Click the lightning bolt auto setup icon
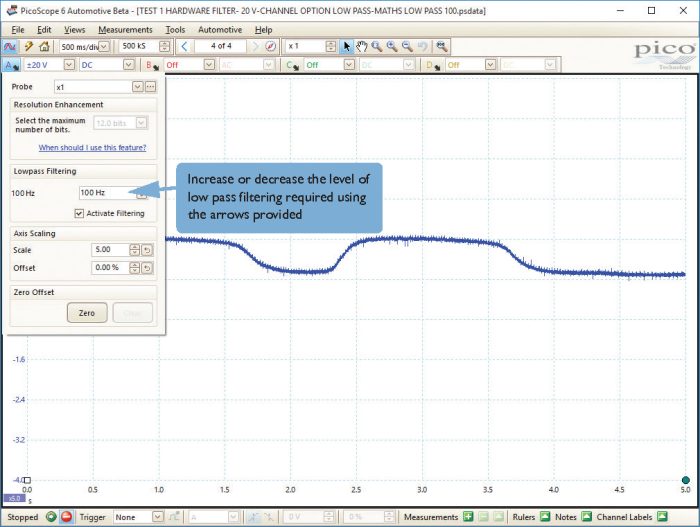 tap(29, 46)
